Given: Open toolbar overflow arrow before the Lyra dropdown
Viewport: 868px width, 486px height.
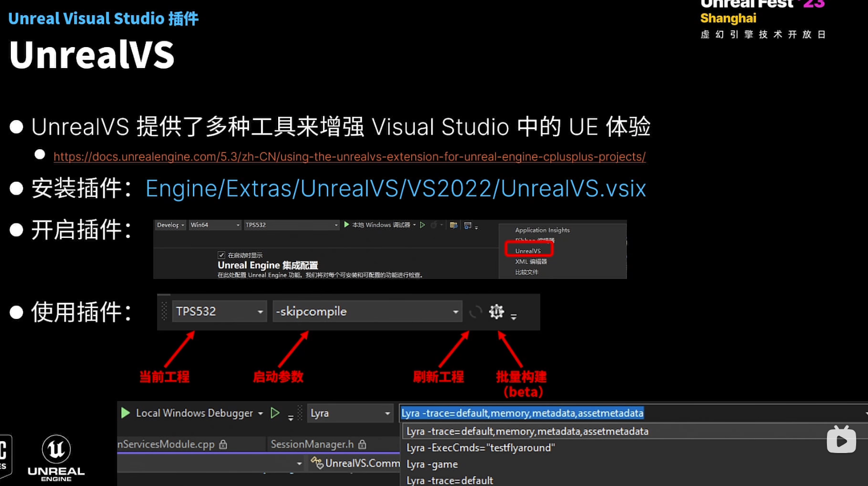Looking at the screenshot, I should (291, 417).
